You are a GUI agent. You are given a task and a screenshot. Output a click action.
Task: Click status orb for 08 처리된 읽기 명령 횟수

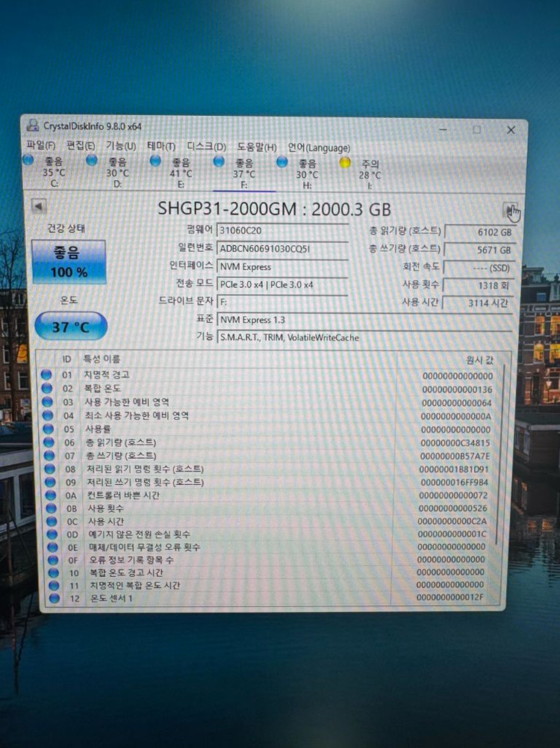coord(50,469)
